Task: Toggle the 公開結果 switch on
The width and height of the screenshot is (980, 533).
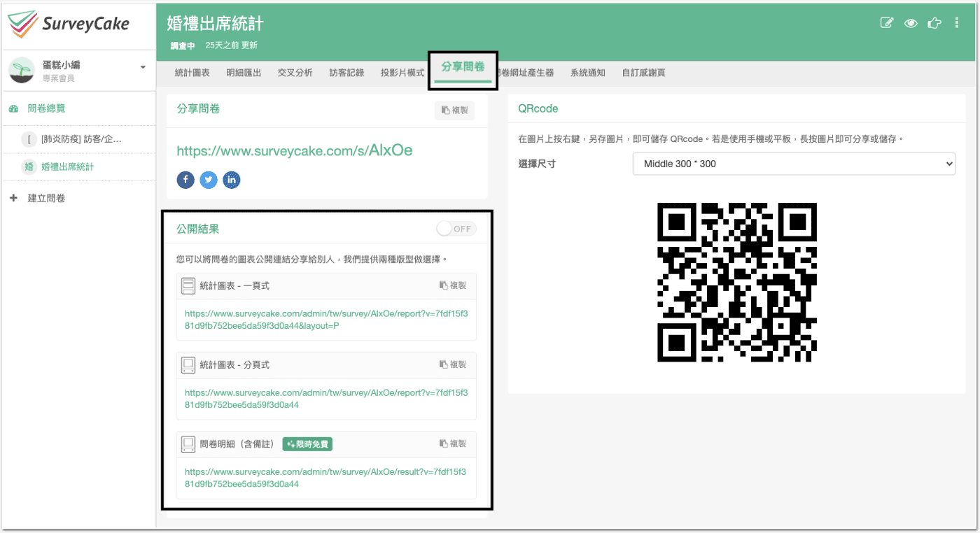Action: (456, 229)
